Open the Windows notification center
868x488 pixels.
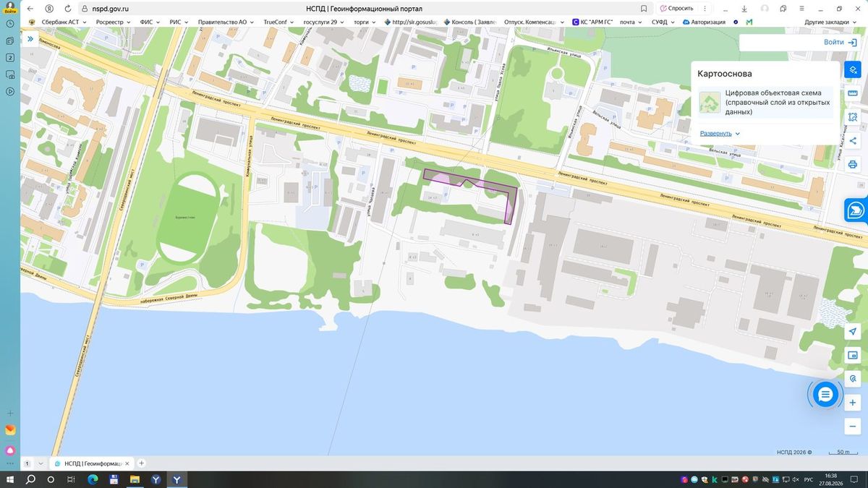pyautogui.click(x=855, y=479)
